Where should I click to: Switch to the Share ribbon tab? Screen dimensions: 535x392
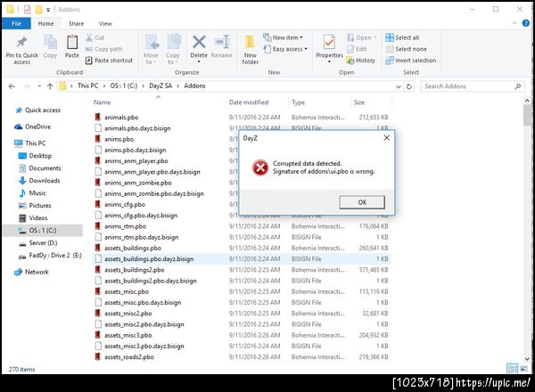click(x=76, y=23)
